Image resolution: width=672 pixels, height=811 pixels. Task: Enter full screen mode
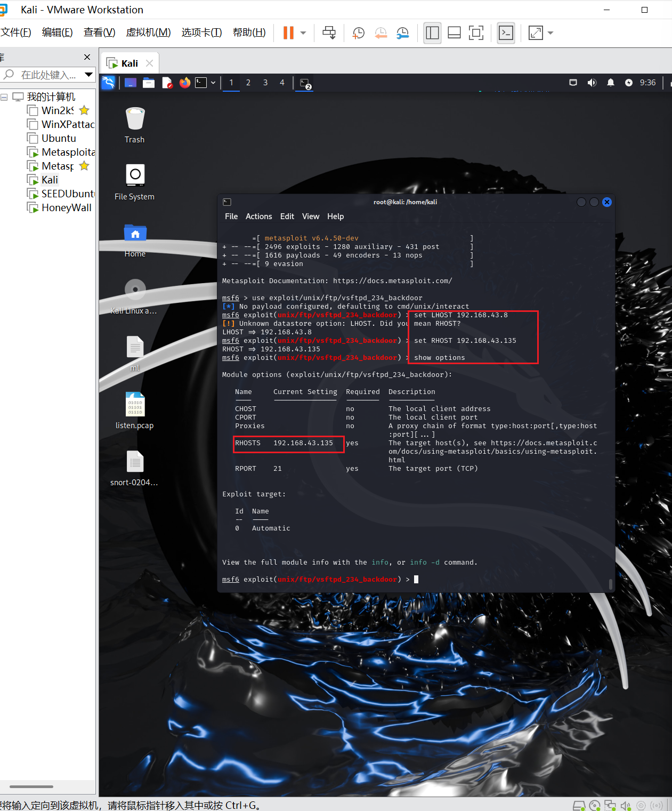[x=476, y=33]
